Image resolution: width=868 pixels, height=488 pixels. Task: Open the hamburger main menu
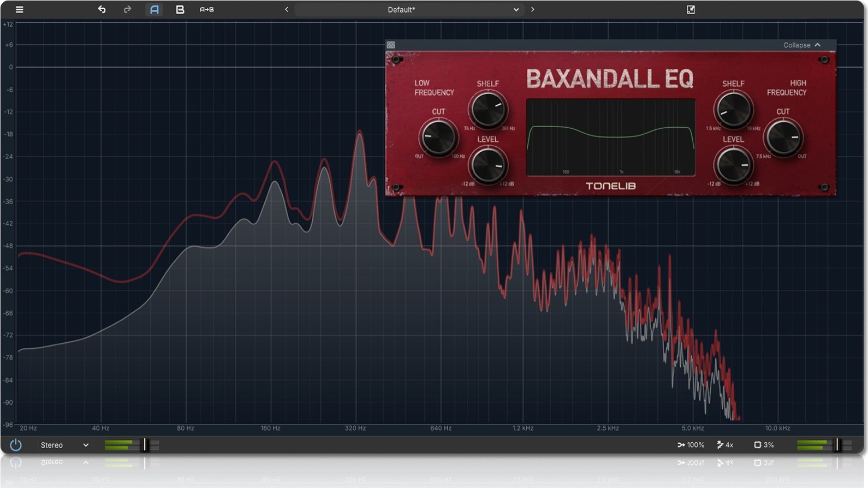tap(19, 9)
